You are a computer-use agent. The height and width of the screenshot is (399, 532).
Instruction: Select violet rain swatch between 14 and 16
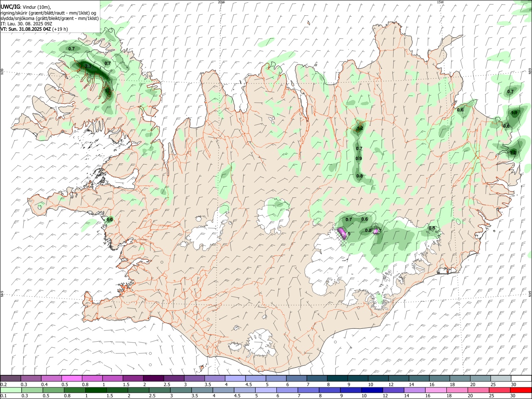click(x=414, y=390)
